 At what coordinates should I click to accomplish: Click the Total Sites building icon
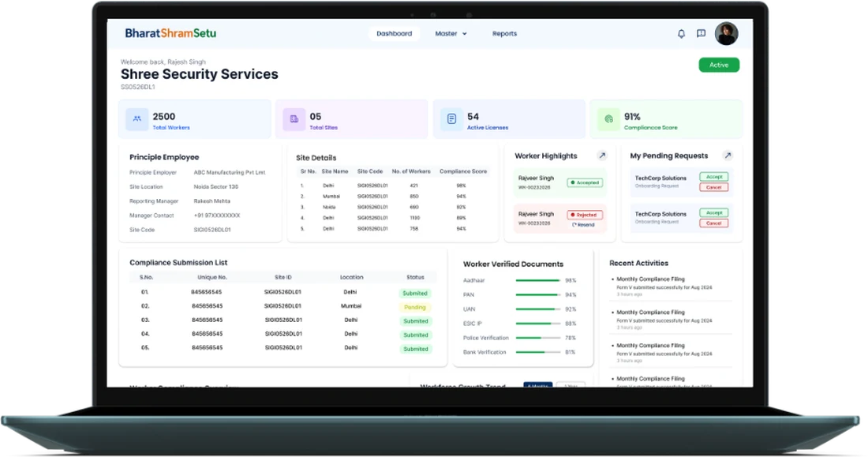pyautogui.click(x=294, y=119)
